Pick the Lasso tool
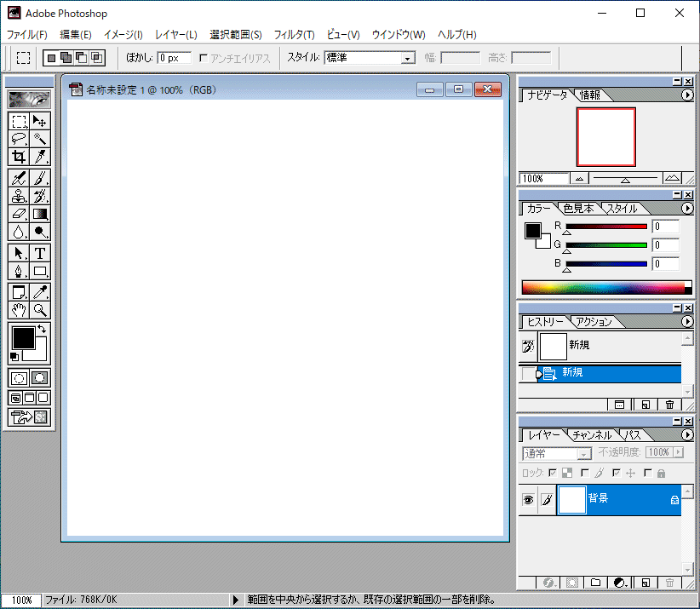 (x=19, y=138)
